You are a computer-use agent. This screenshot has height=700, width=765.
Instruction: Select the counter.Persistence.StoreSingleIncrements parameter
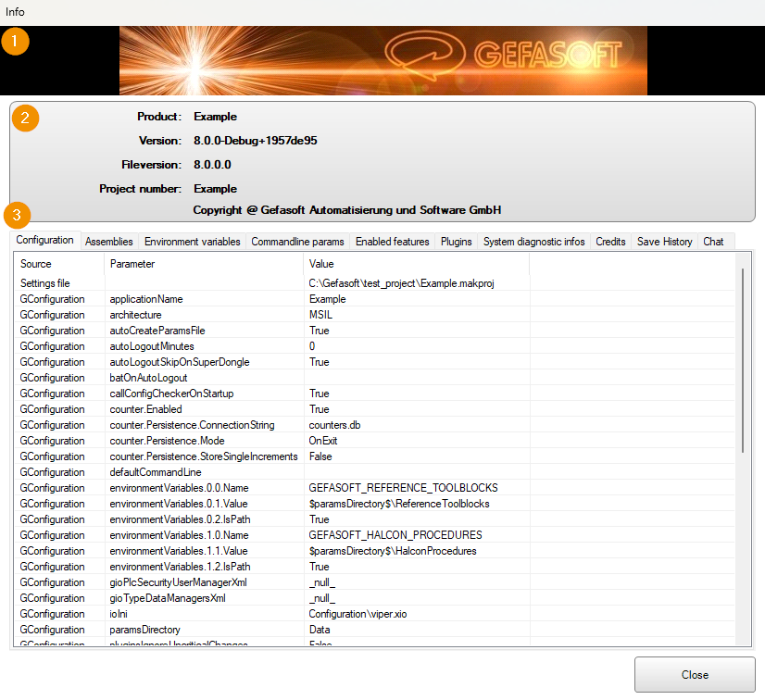[204, 456]
